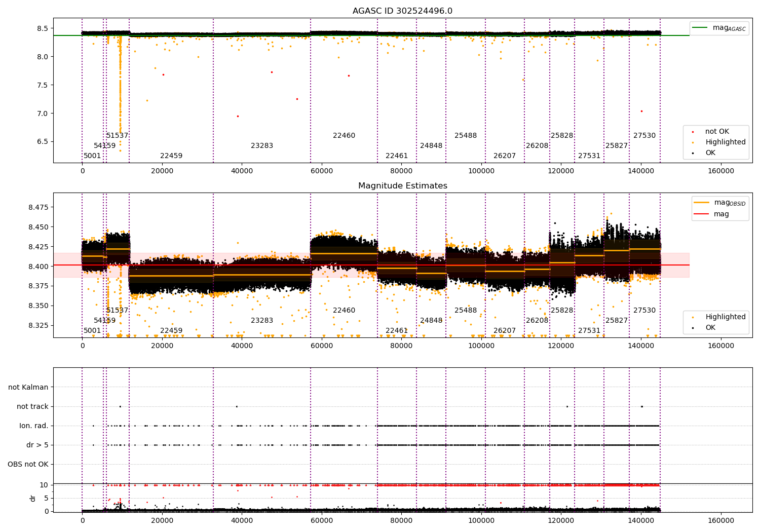Click y-axis tick 8.475 in middle panel
This screenshot has width=760, height=532.
[x=39, y=208]
